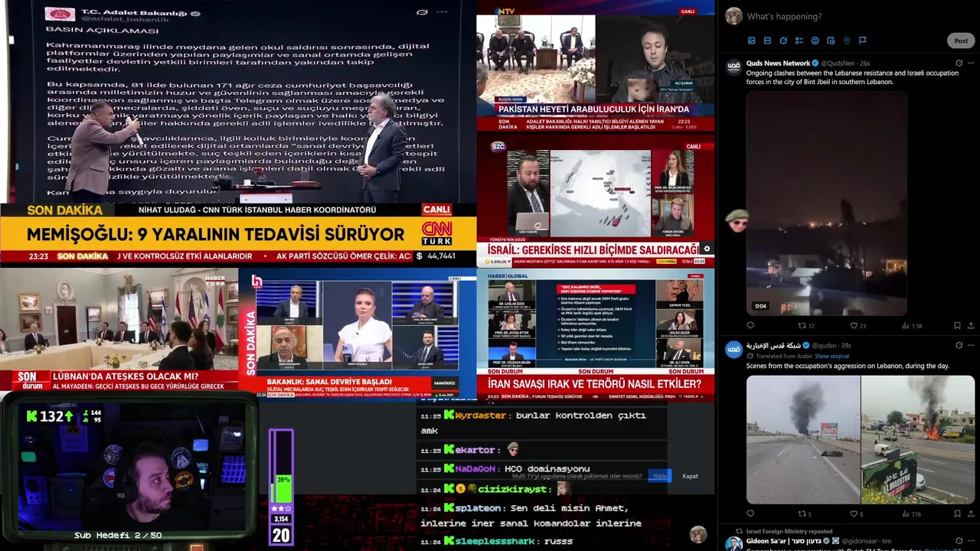980x551 pixels.
Task: View analytics showing 776 on @qudsn post
Action: coord(912,514)
